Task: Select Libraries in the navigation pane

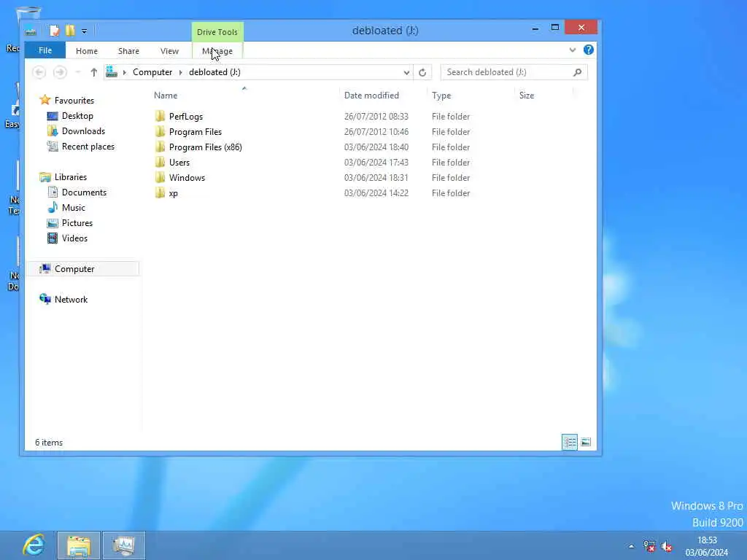Action: (x=71, y=177)
